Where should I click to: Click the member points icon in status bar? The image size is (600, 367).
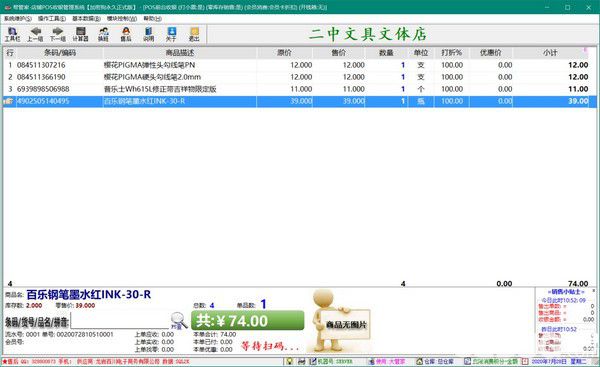click(467, 361)
